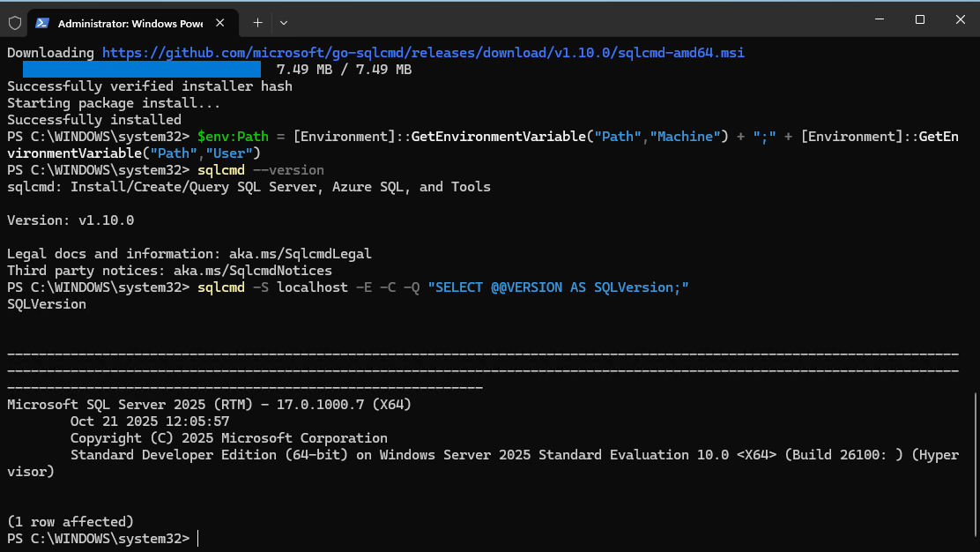
Task: Click 'Microsoft SQL Server 2025 (RTM)' line
Action: pos(210,405)
